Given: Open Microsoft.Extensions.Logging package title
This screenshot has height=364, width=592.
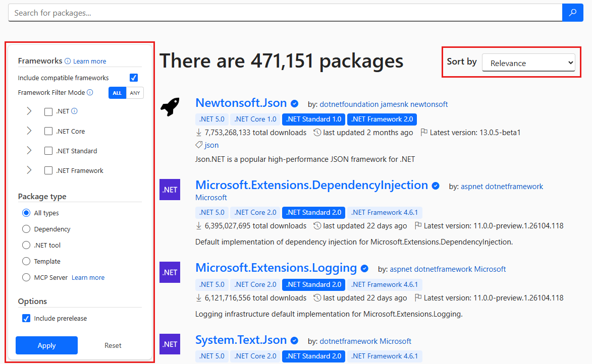Looking at the screenshot, I should pyautogui.click(x=276, y=268).
